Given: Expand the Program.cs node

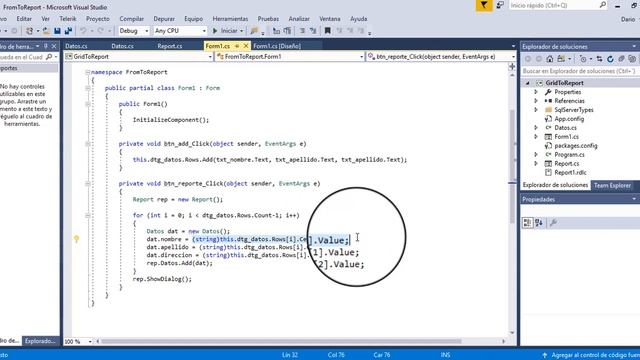Looking at the screenshot, I should point(536,155).
